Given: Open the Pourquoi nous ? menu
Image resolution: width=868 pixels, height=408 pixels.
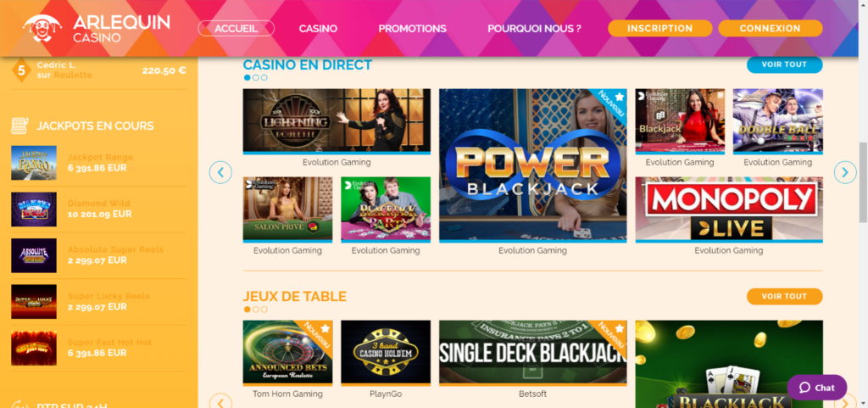Looking at the screenshot, I should coord(534,29).
